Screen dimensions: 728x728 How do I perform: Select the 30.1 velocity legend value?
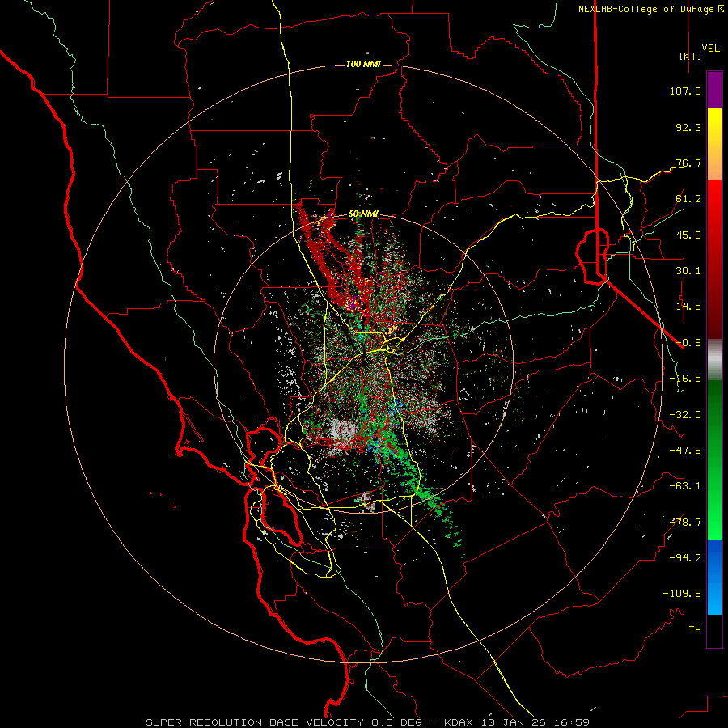click(688, 271)
